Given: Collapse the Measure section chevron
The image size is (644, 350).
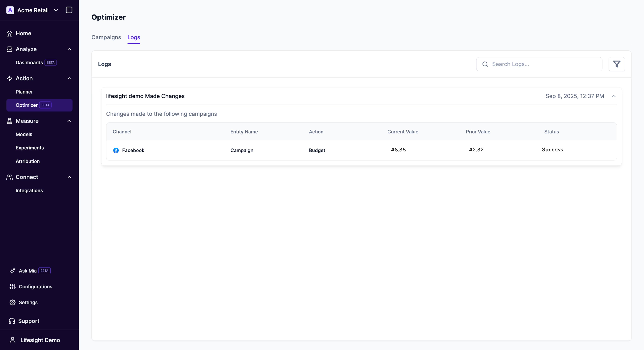Looking at the screenshot, I should (69, 121).
